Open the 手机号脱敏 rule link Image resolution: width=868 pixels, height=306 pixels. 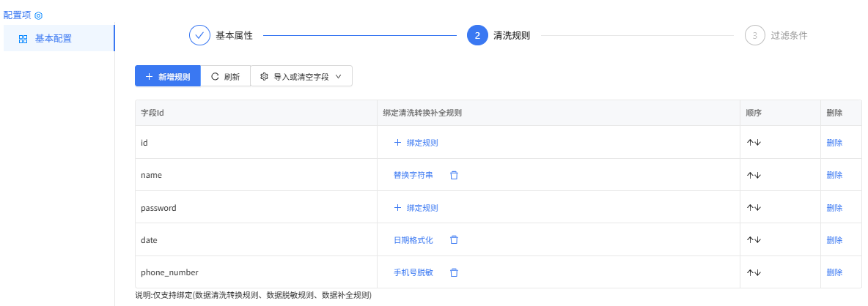[413, 272]
